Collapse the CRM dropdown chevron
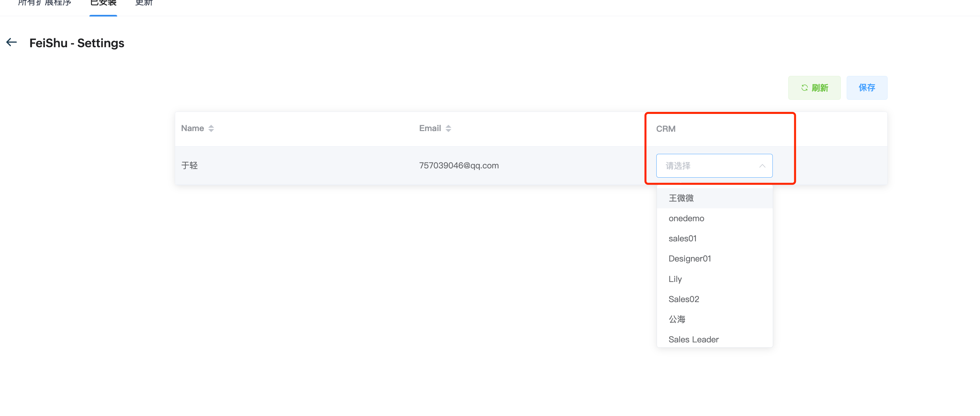The height and width of the screenshot is (416, 980). (762, 166)
